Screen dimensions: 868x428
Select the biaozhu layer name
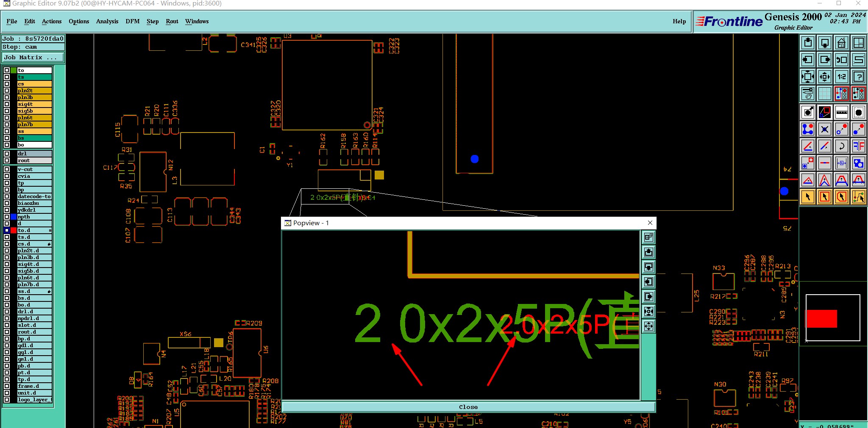[x=34, y=203]
